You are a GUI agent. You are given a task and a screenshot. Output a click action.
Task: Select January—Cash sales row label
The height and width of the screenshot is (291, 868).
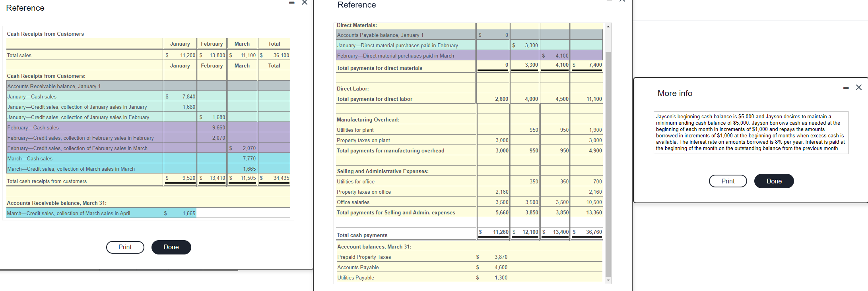[32, 96]
